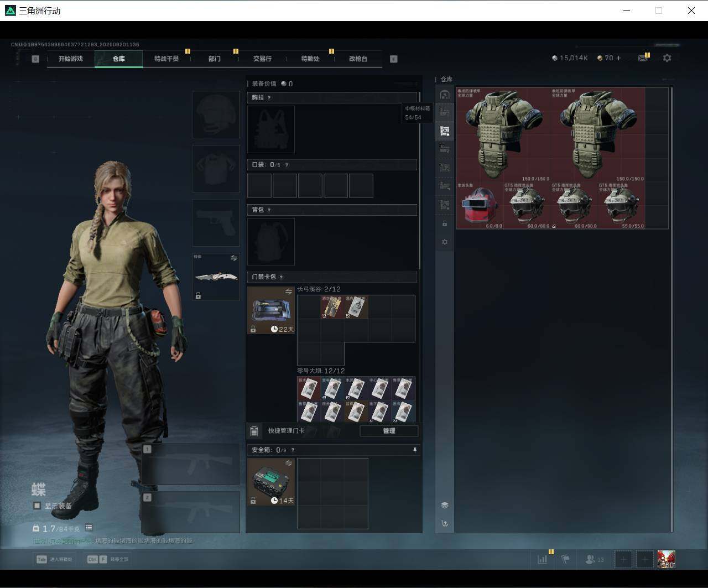
Task: Click the stack layers icon in the warehouse sidebar
Action: click(445, 505)
